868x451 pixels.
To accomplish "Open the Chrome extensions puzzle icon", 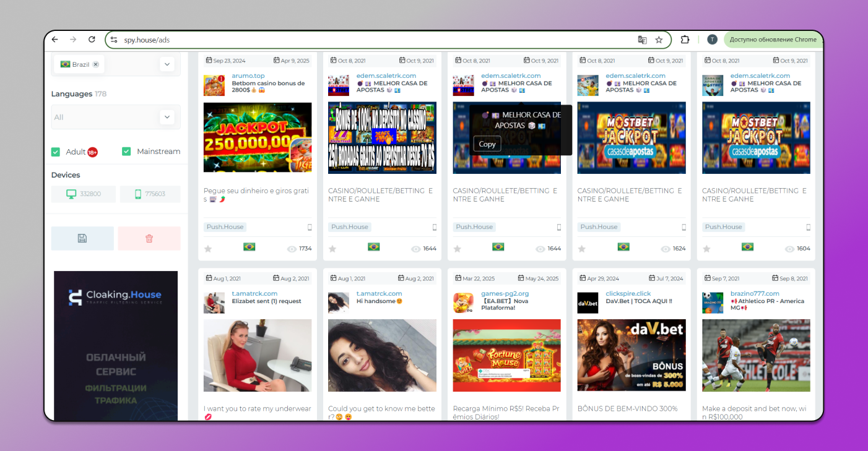I will pyautogui.click(x=685, y=40).
